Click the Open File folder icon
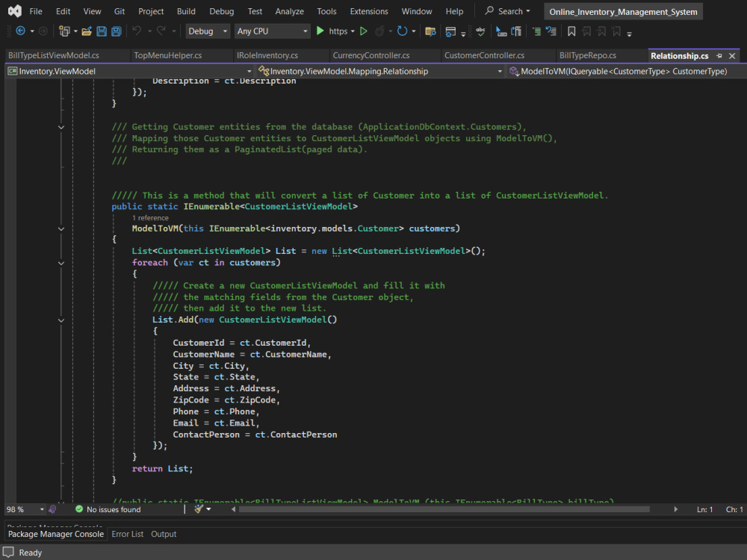The height and width of the screenshot is (560, 747). click(x=87, y=31)
